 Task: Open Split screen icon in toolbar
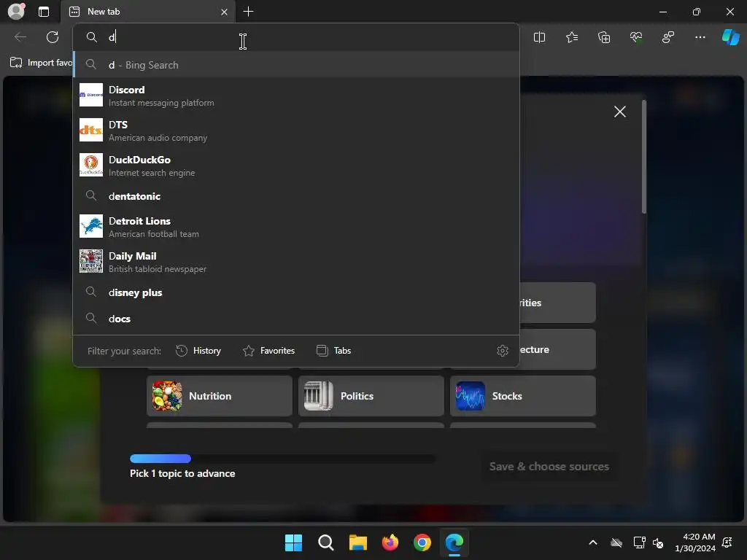(539, 37)
